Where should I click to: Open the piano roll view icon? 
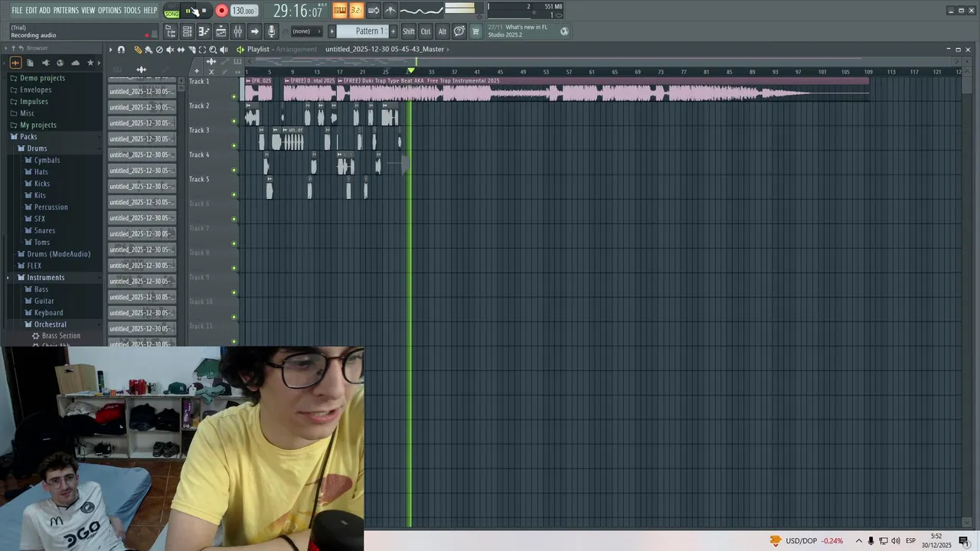point(204,31)
